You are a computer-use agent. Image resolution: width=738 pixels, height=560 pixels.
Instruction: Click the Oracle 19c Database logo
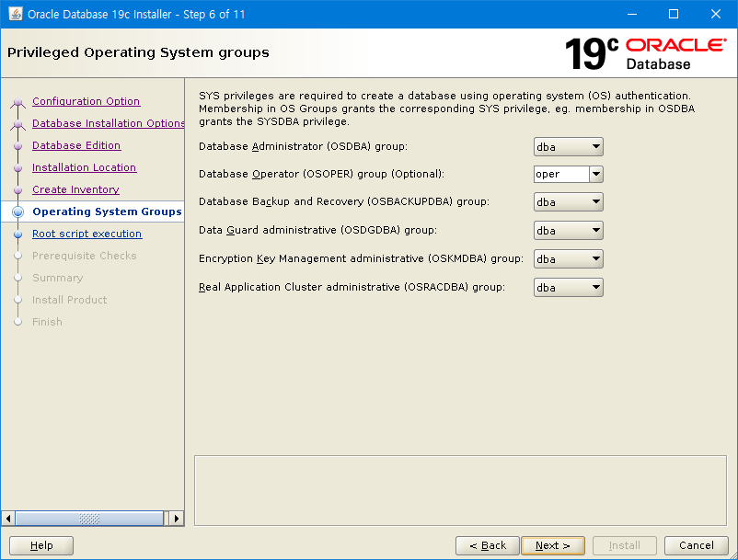(643, 53)
